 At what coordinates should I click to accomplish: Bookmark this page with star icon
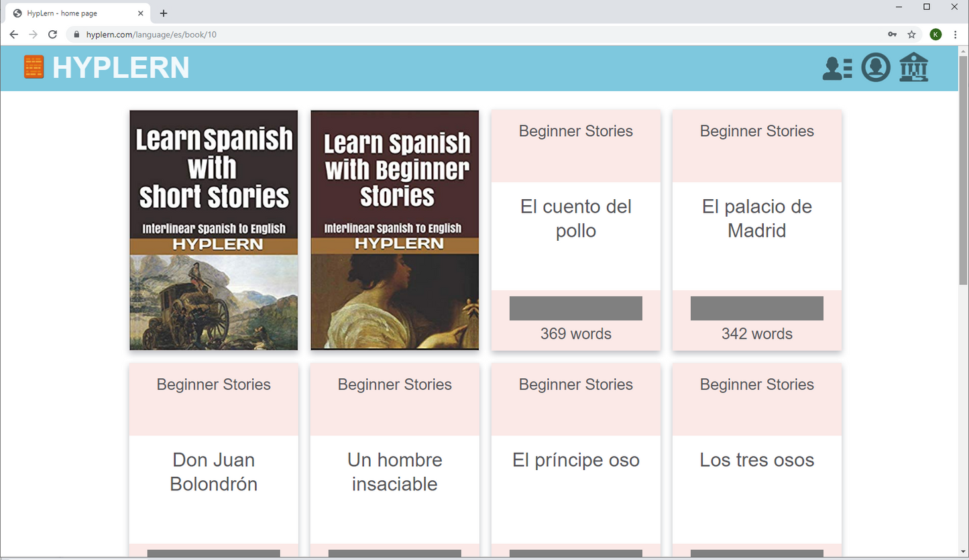tap(911, 34)
